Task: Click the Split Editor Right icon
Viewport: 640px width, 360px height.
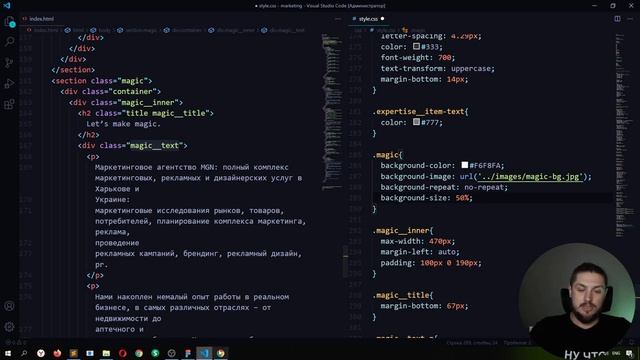Action: 617,19
